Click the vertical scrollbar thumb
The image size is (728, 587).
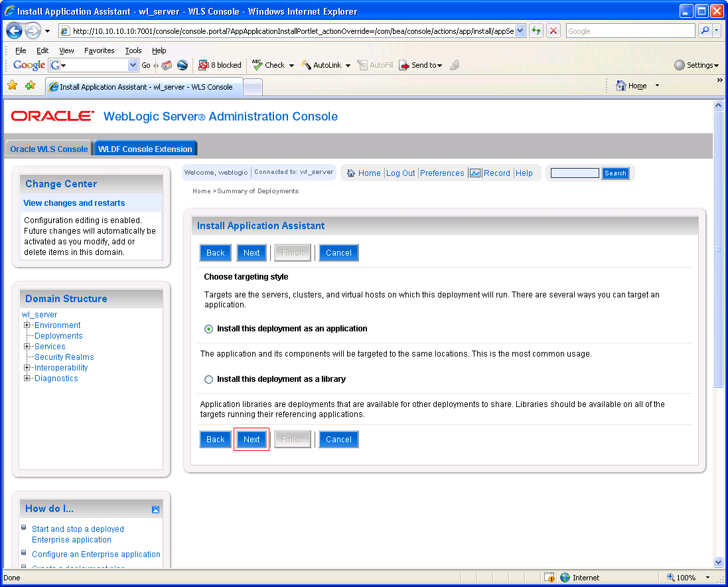click(718, 249)
